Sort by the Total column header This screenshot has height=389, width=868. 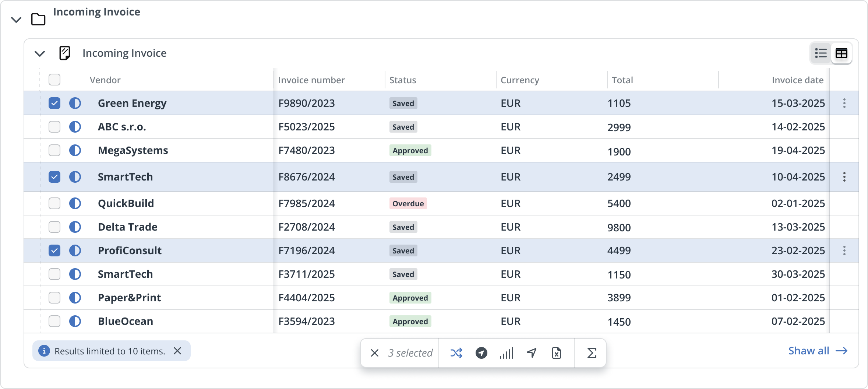click(x=622, y=80)
